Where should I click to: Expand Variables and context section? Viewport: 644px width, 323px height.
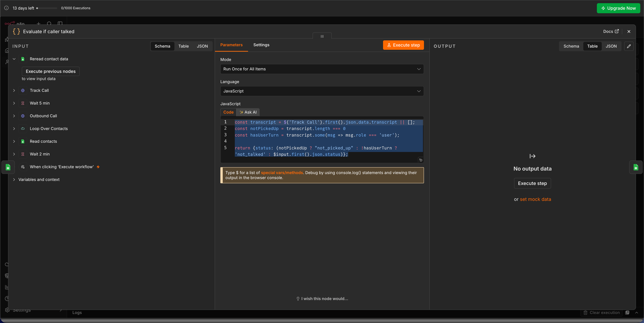14,180
